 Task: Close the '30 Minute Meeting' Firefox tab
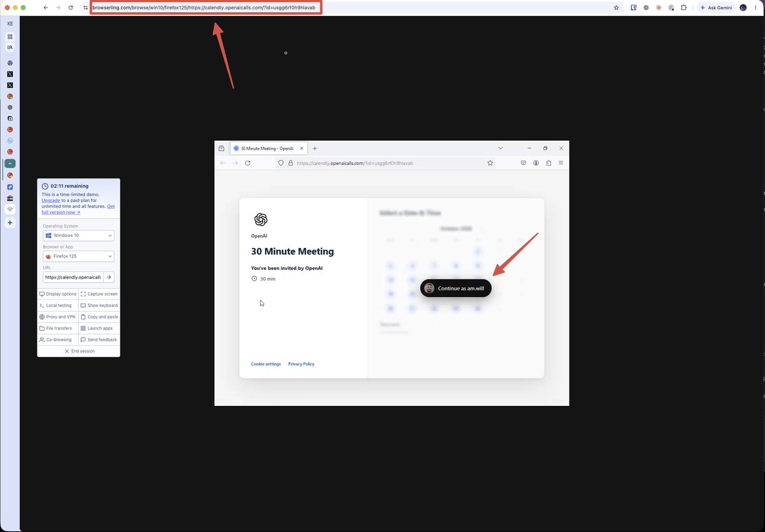(x=301, y=148)
